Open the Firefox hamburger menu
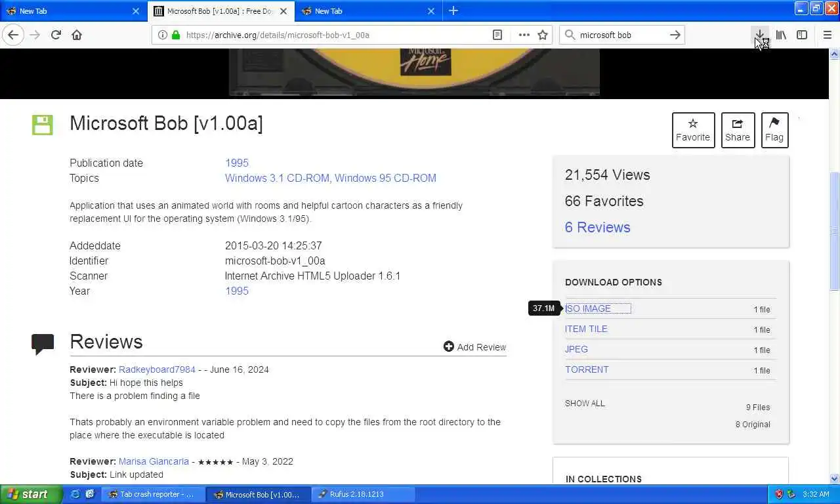The width and height of the screenshot is (840, 504). click(x=828, y=35)
